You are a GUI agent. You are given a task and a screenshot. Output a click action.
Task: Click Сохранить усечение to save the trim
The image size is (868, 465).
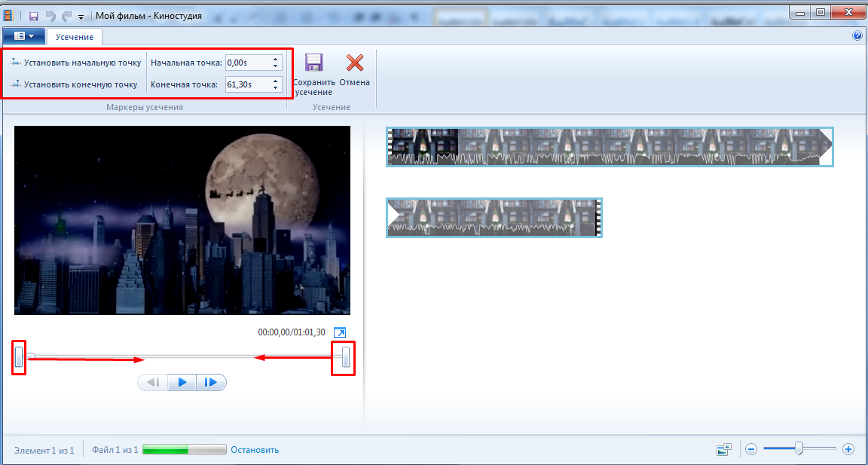point(314,75)
